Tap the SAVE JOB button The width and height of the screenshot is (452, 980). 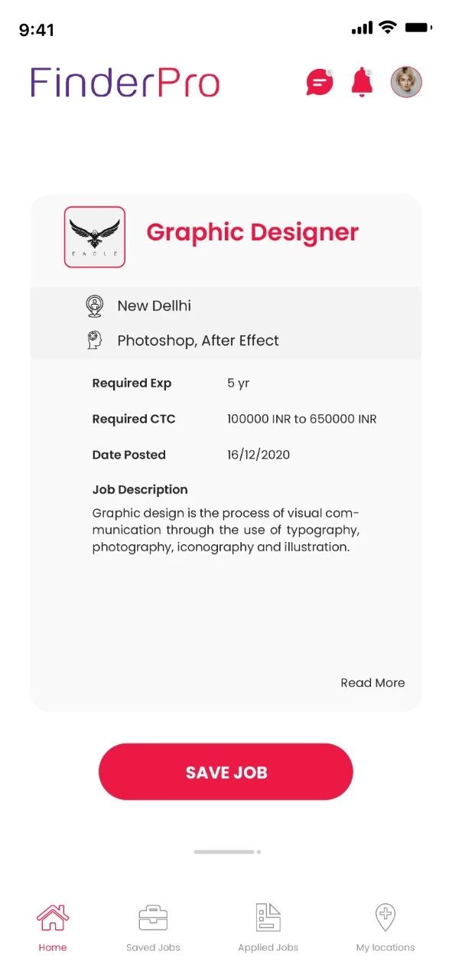click(x=226, y=772)
